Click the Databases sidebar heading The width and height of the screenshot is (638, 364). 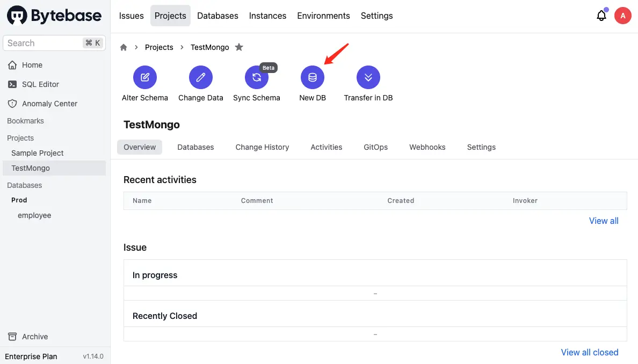coord(24,185)
